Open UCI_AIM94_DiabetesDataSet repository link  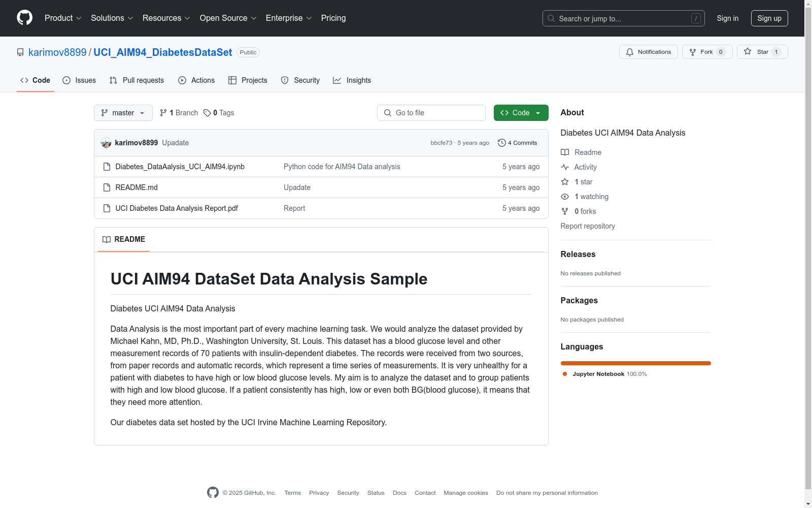coord(163,52)
